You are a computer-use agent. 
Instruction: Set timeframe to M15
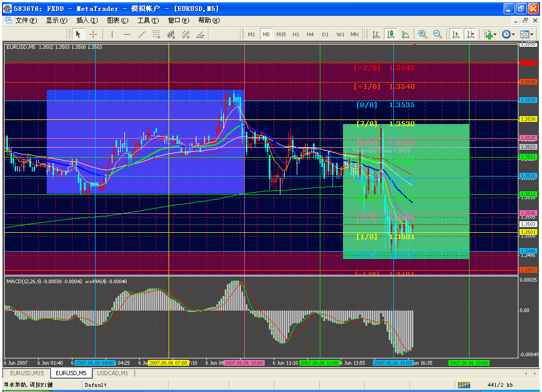[281, 34]
